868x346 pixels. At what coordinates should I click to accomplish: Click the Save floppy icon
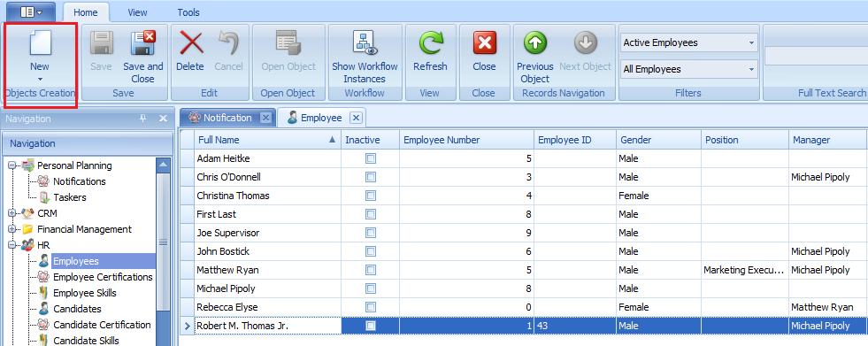click(101, 43)
